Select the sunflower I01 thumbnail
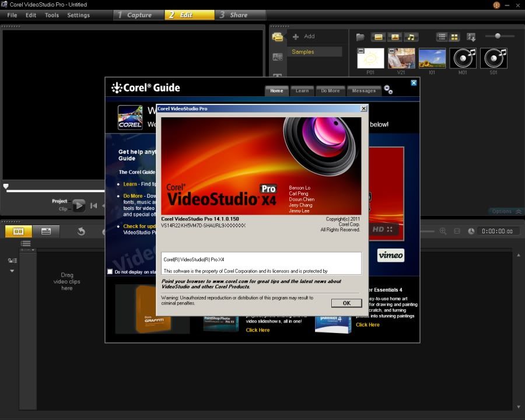This screenshot has width=525, height=420. [432, 58]
